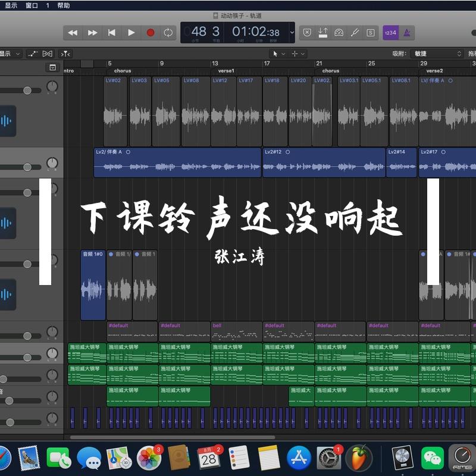This screenshot has height=476, width=476.
Task: Select the LV#08.1 audio region
Action: coord(404,111)
